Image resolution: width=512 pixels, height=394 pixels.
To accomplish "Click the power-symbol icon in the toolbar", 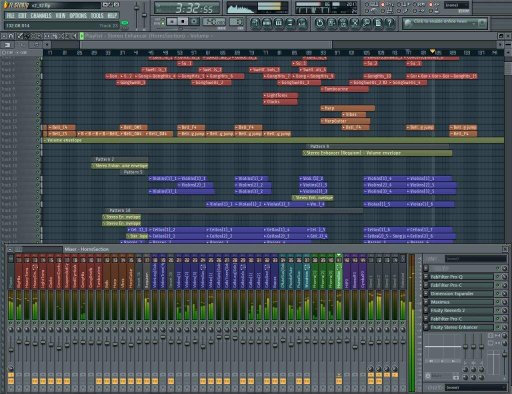I will (x=319, y=23).
